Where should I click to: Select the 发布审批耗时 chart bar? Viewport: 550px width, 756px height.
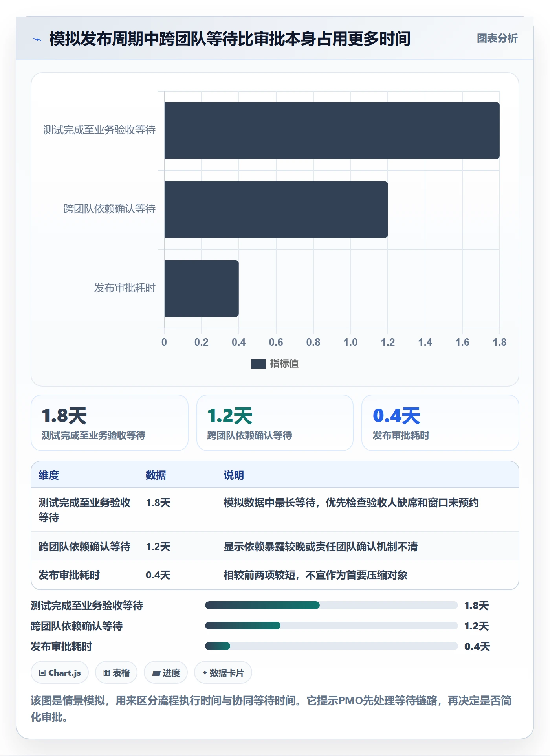pos(202,288)
